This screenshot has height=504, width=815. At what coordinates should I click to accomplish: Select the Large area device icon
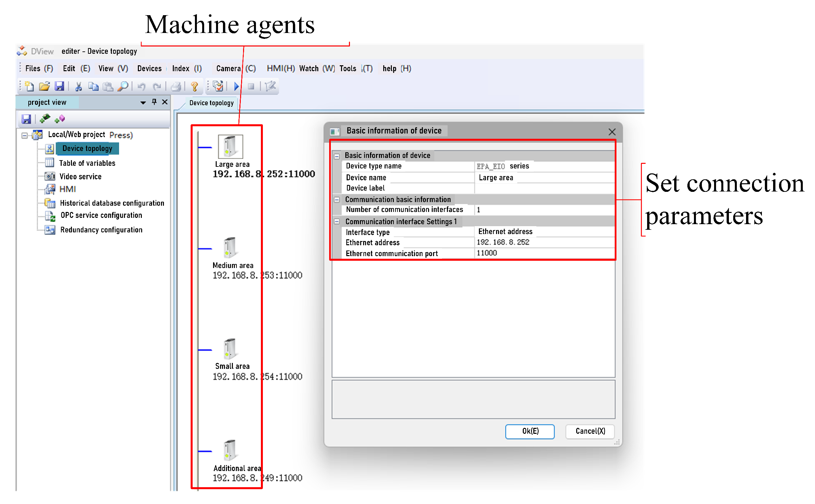pos(231,147)
